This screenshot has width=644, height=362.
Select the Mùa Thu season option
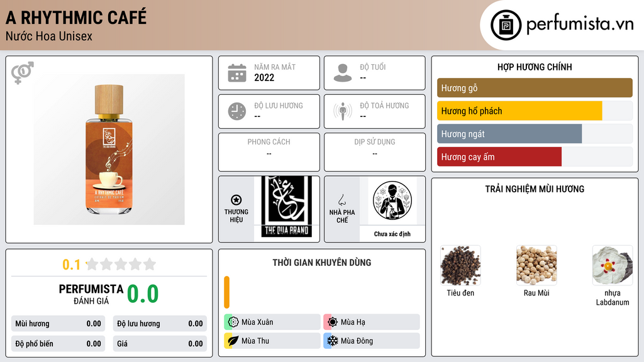click(272, 341)
